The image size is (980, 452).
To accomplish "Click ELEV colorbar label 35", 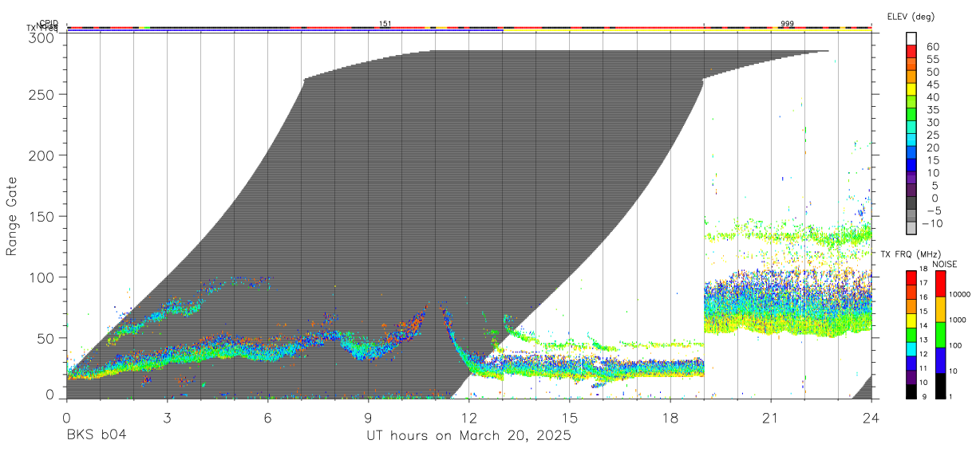I will pyautogui.click(x=931, y=110).
